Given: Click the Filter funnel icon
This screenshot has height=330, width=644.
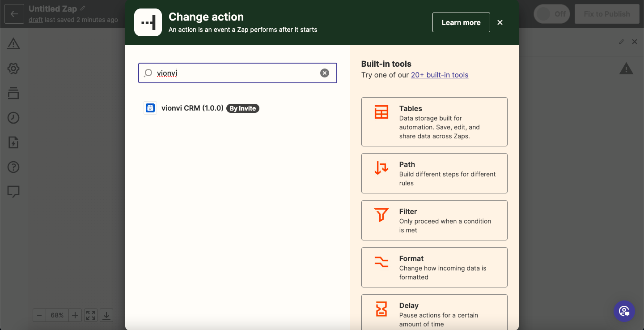Looking at the screenshot, I should click(381, 215).
